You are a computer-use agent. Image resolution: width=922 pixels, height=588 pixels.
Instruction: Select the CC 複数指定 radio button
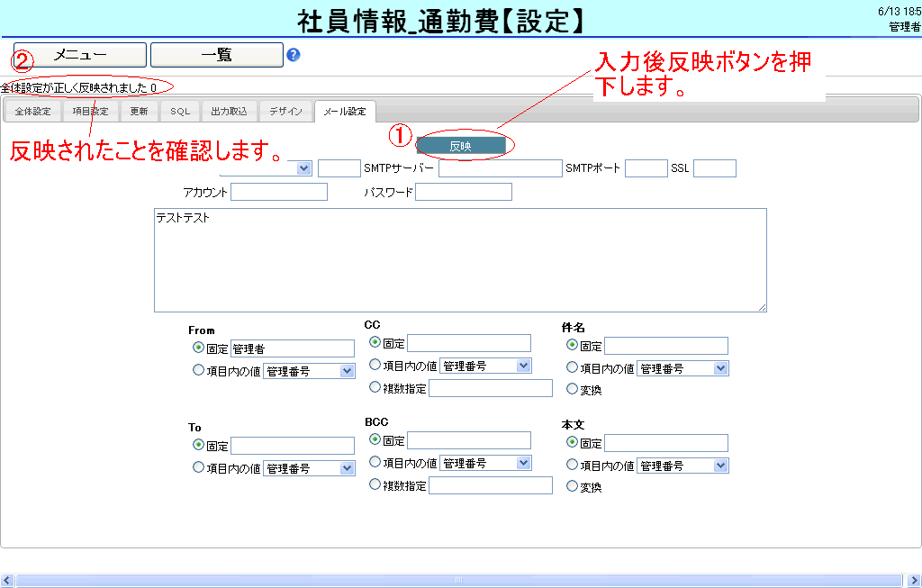point(375,387)
